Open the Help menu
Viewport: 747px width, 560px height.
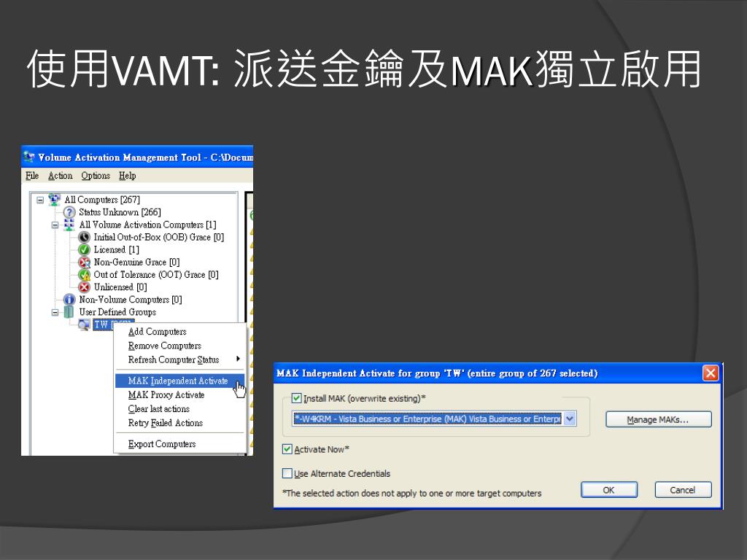[x=127, y=176]
